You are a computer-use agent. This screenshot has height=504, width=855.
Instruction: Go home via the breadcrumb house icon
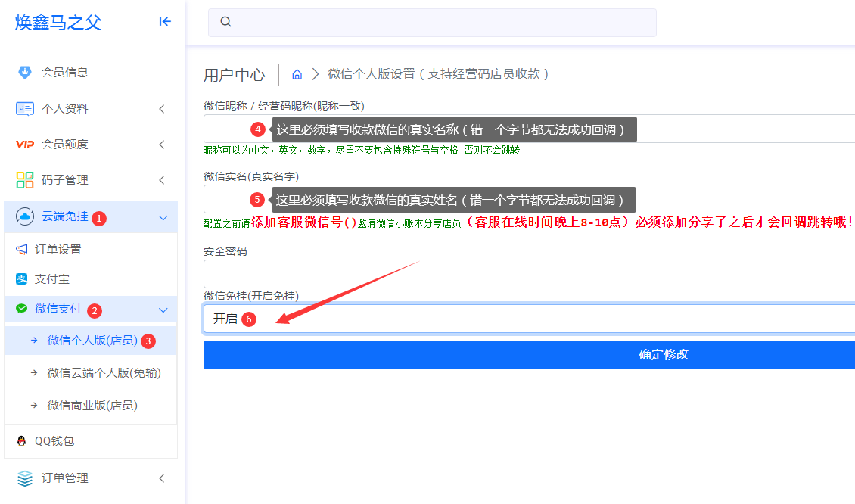point(297,74)
